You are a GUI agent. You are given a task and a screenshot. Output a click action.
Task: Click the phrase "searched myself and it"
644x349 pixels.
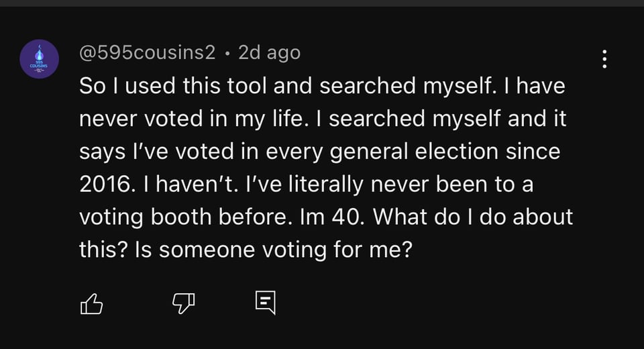click(x=447, y=119)
